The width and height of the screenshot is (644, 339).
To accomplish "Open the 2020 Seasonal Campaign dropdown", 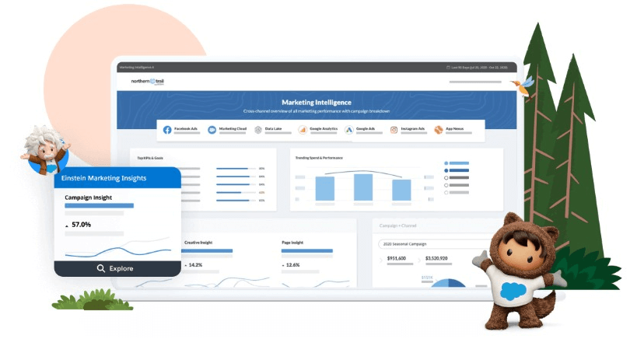I will coord(436,244).
